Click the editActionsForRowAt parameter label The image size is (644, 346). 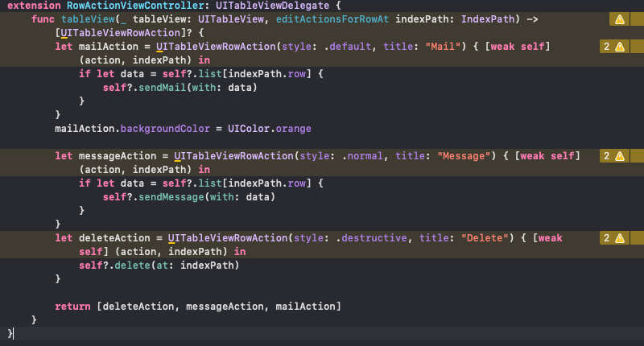tap(332, 19)
